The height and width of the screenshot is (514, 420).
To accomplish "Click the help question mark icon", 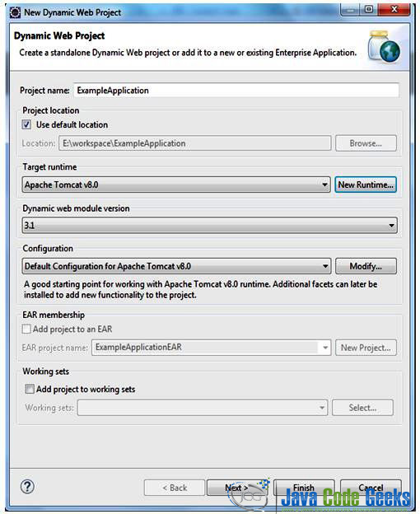I will (x=27, y=487).
